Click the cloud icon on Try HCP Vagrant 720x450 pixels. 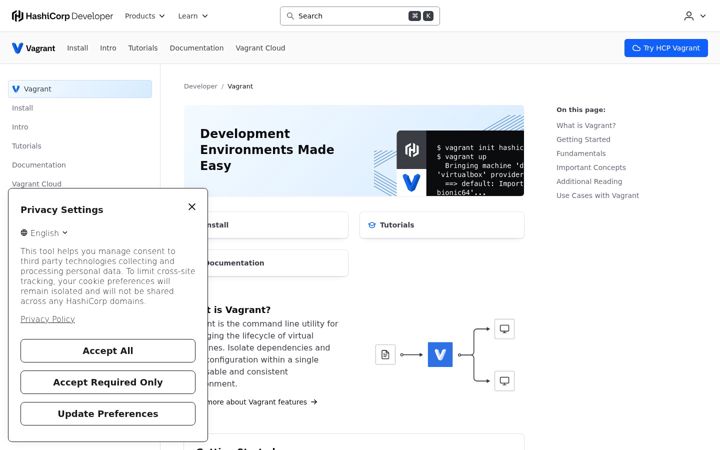[636, 48]
